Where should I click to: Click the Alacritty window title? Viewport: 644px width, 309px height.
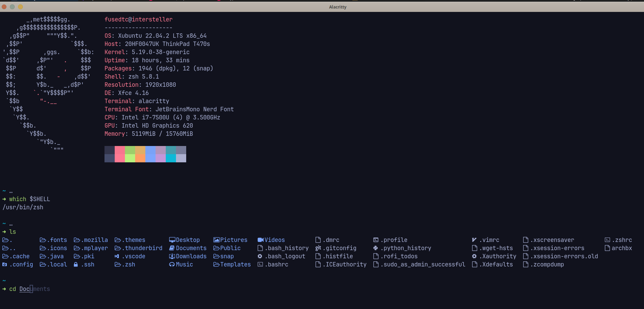(x=338, y=7)
